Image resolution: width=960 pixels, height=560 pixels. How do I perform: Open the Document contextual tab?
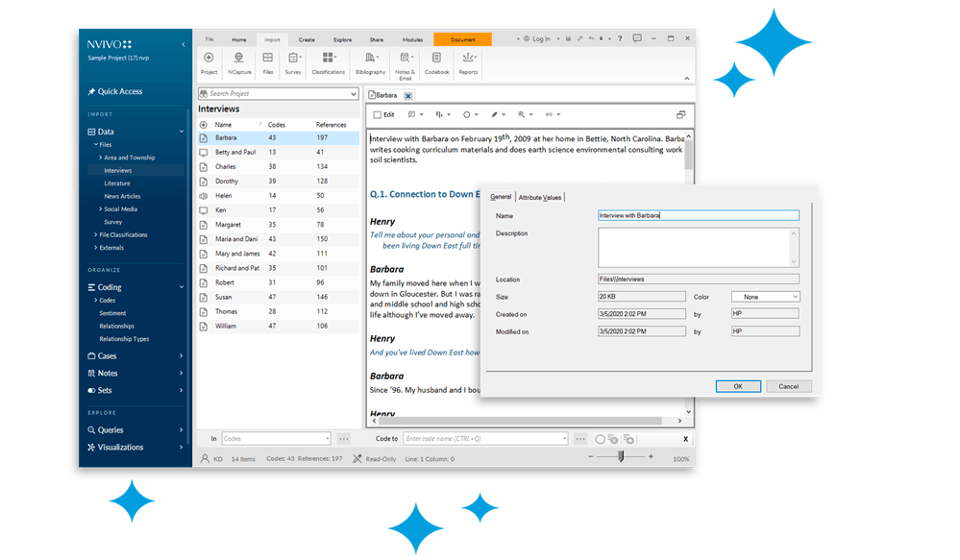(463, 39)
